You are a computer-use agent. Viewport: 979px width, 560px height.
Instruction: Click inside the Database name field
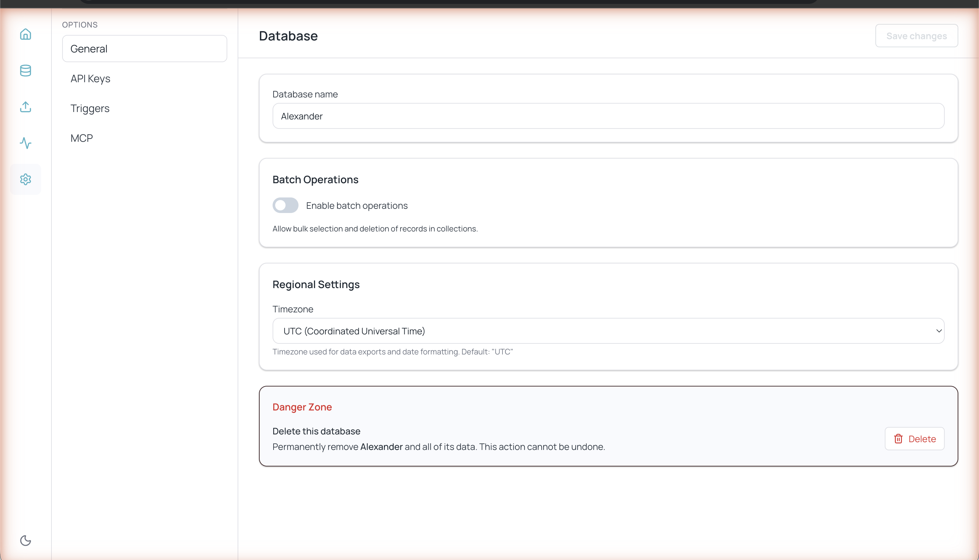click(608, 116)
